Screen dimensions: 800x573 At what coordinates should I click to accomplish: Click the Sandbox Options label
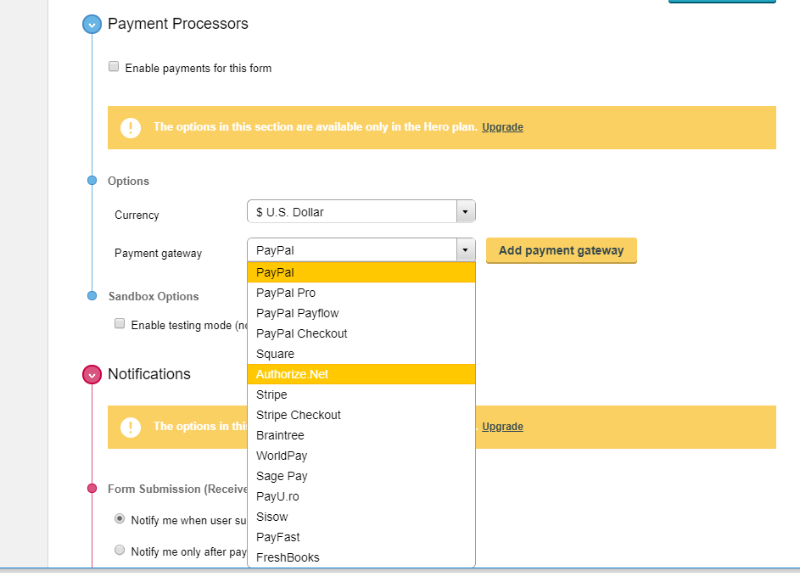154,296
